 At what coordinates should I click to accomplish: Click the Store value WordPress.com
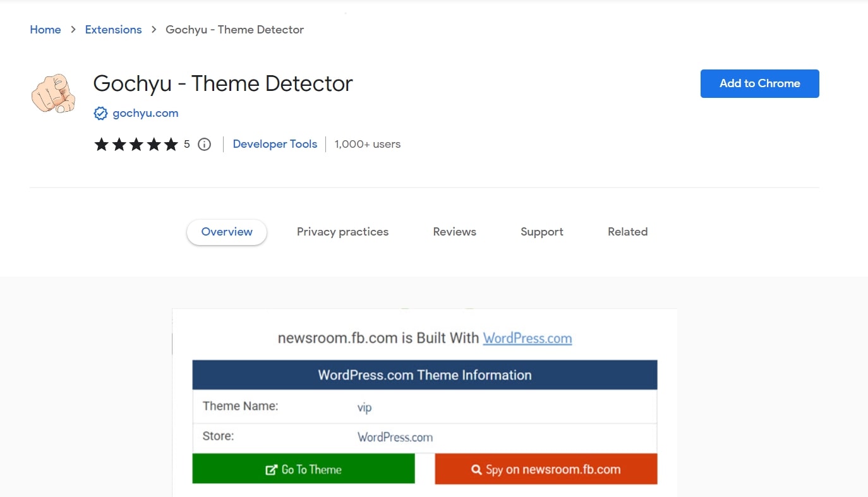tap(395, 437)
